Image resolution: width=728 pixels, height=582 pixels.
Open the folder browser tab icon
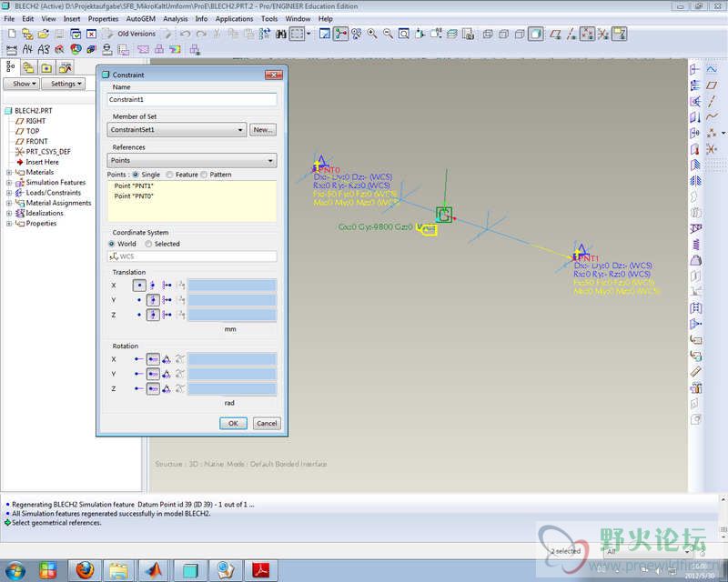(x=28, y=68)
